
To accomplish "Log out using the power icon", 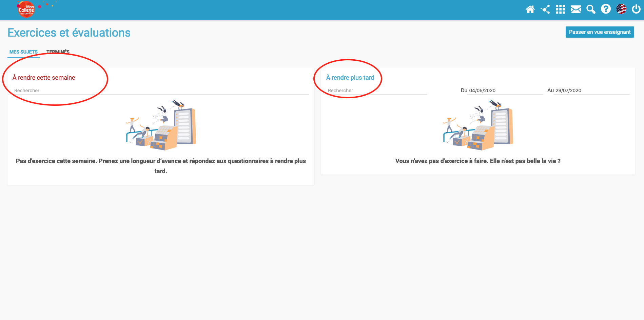I will (x=636, y=9).
